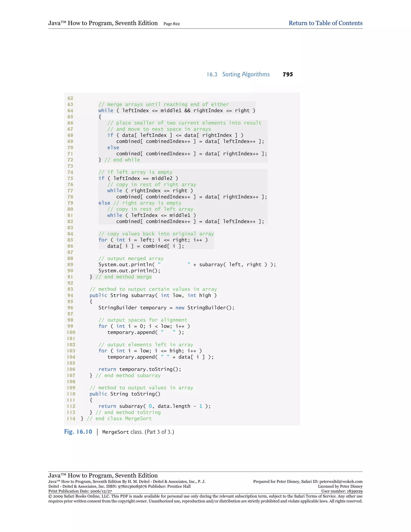Image resolution: width=411 pixels, height=532 pixels.
Task: Click the else keyword on line 70
Action: (x=113, y=148)
